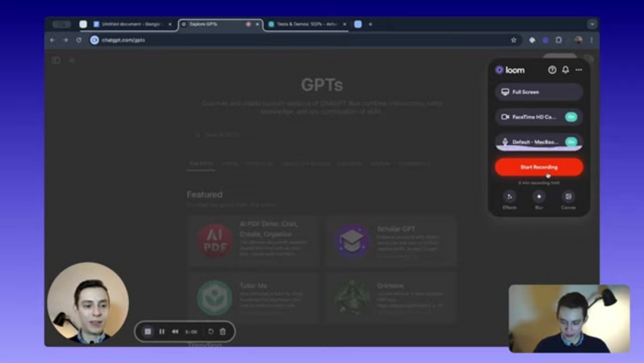
Task: Restart the recording with the circular arrow
Action: coord(210,331)
